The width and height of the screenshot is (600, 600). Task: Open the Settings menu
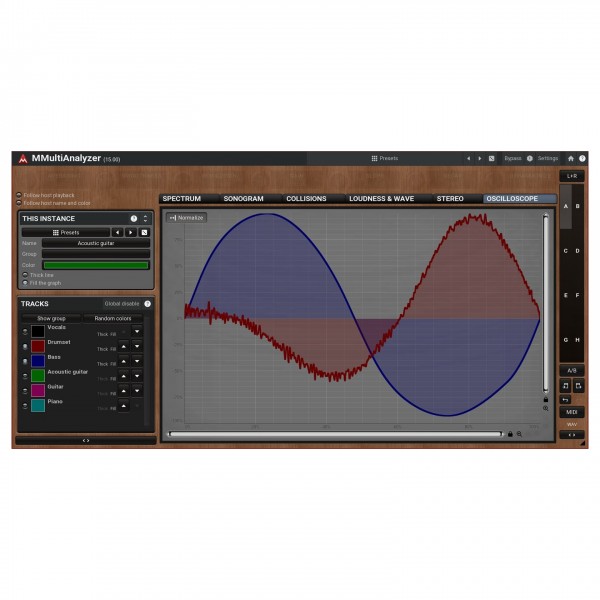(x=548, y=158)
